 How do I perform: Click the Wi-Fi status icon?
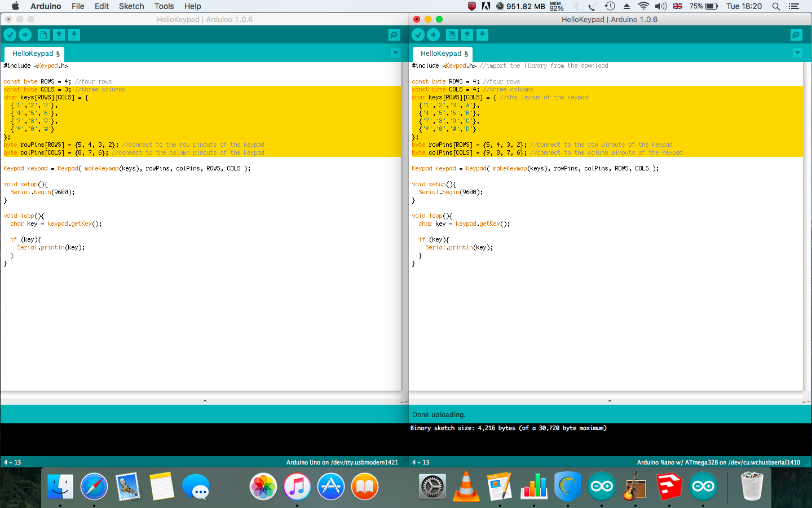click(643, 6)
